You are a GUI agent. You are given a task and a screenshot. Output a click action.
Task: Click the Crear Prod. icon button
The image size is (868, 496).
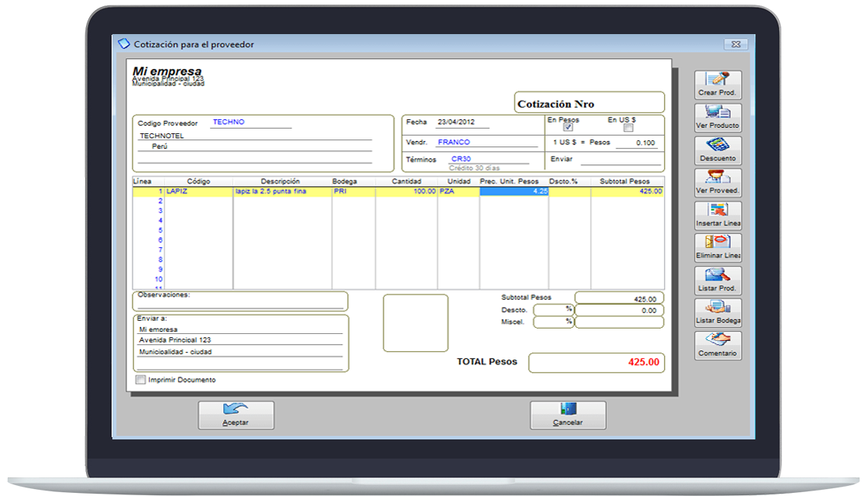click(718, 84)
